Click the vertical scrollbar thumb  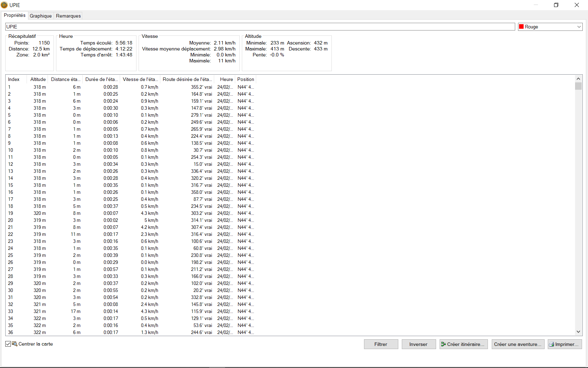click(578, 86)
